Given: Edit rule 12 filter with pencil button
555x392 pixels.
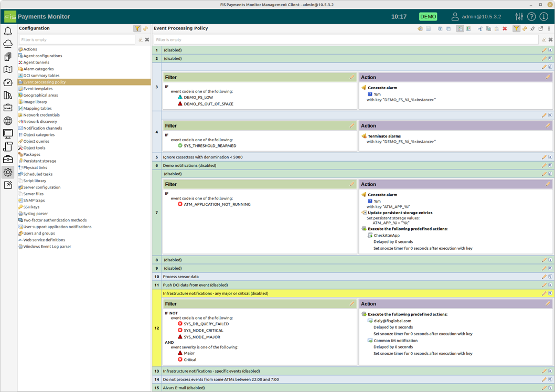Looking at the screenshot, I should coord(351,304).
